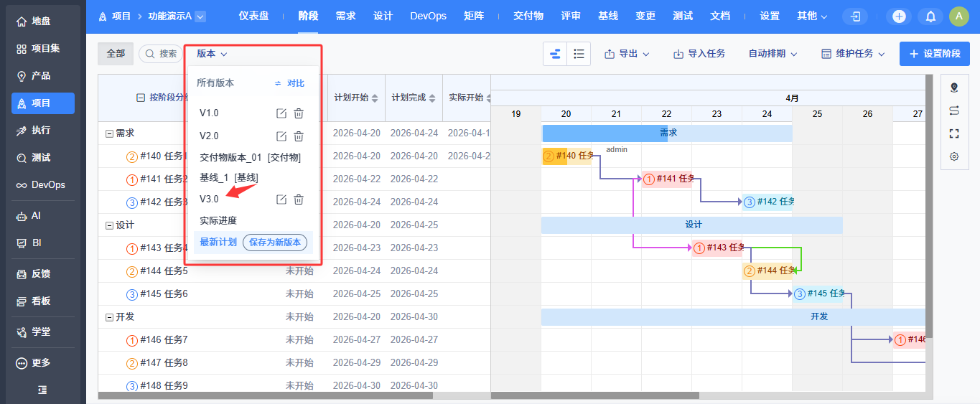Delete version V3.0
The height and width of the screenshot is (404, 980).
299,199
